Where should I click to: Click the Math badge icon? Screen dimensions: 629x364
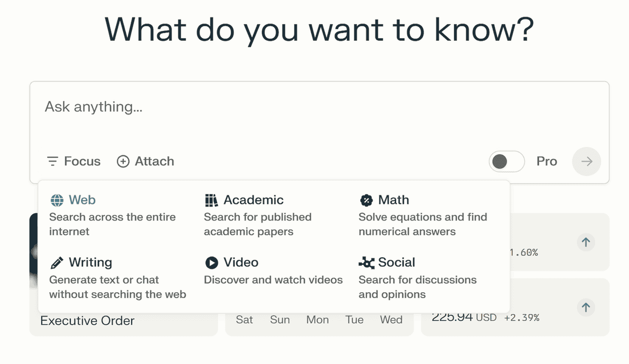[x=366, y=200]
